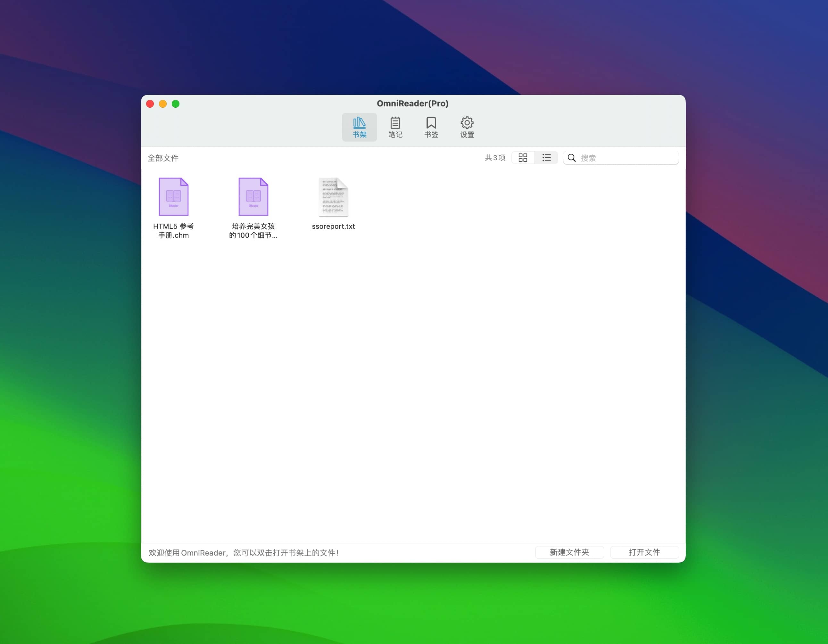Click the 全部文件 heading
This screenshot has height=644, width=828.
[x=163, y=158]
